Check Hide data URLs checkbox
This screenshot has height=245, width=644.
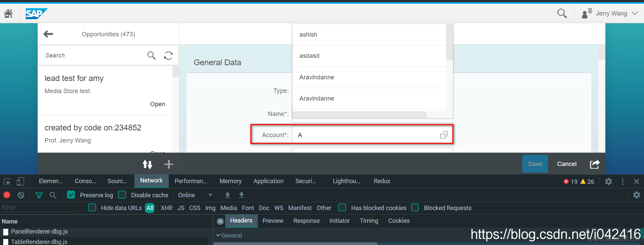click(x=92, y=207)
